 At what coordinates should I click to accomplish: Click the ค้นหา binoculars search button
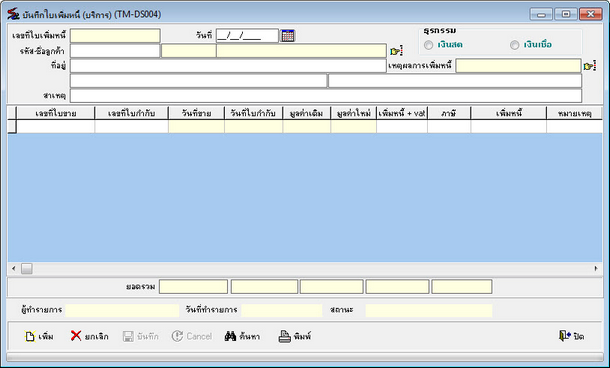[242, 336]
